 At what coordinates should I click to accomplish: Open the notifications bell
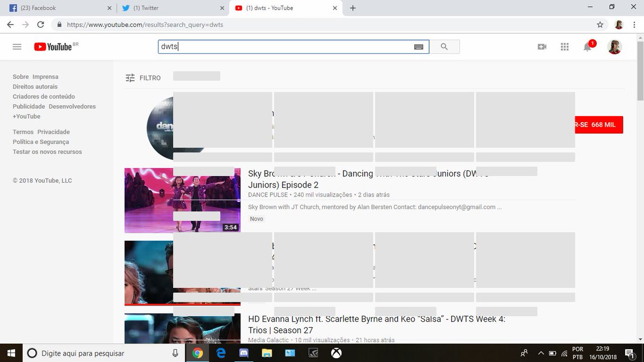coord(588,47)
